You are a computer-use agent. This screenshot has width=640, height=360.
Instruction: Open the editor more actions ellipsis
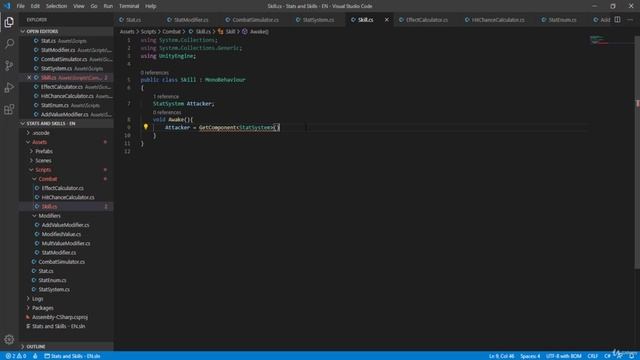pos(630,20)
